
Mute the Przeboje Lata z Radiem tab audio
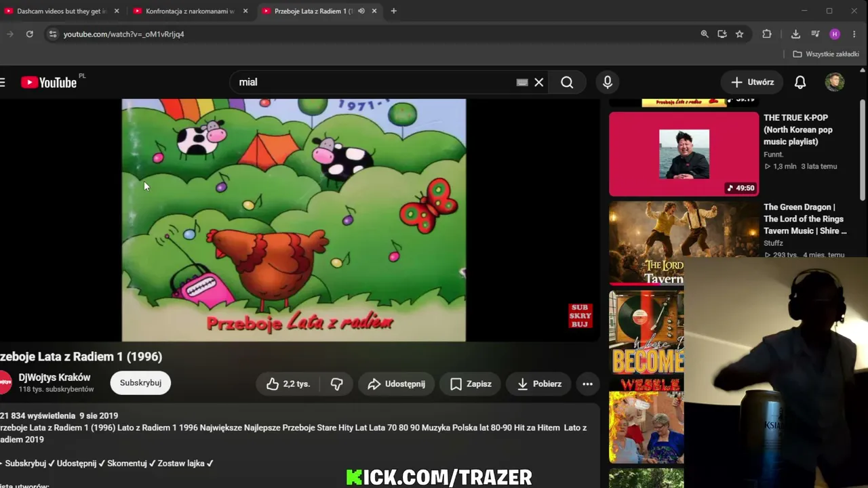click(361, 11)
